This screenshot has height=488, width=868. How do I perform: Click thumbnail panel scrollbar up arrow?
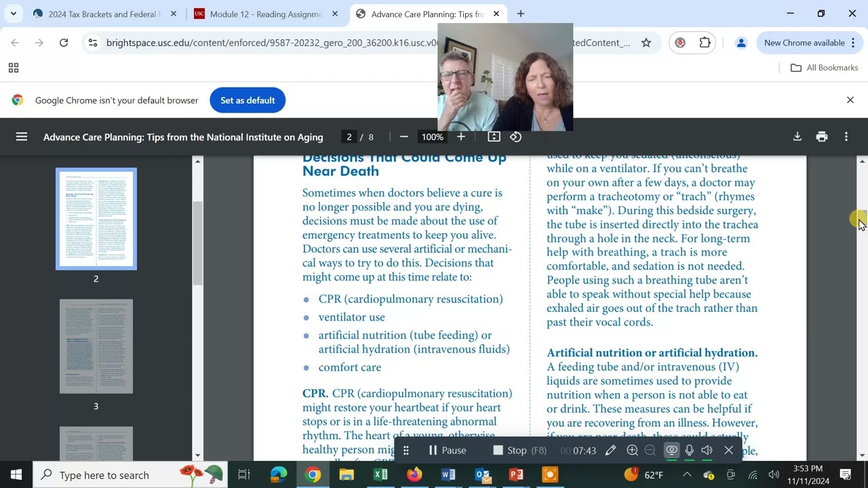[197, 161]
